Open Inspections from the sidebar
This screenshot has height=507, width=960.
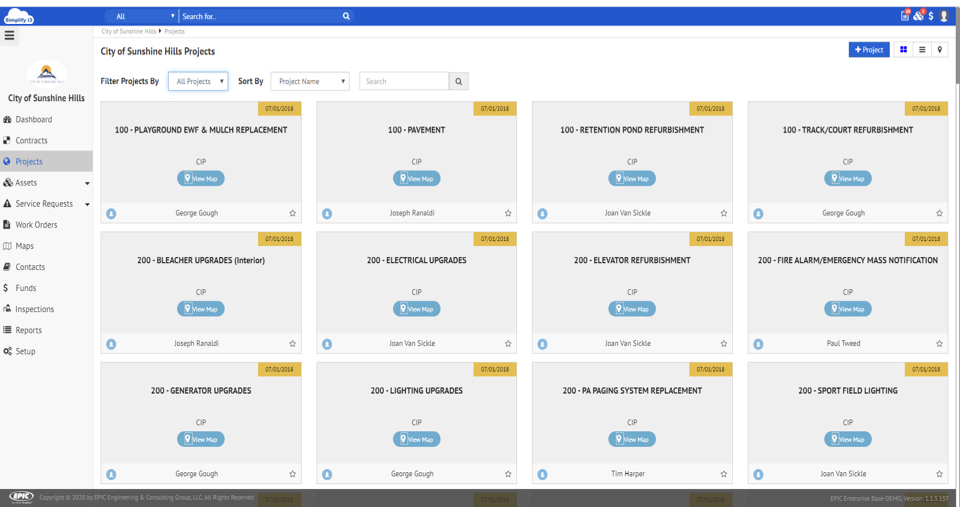click(34, 309)
